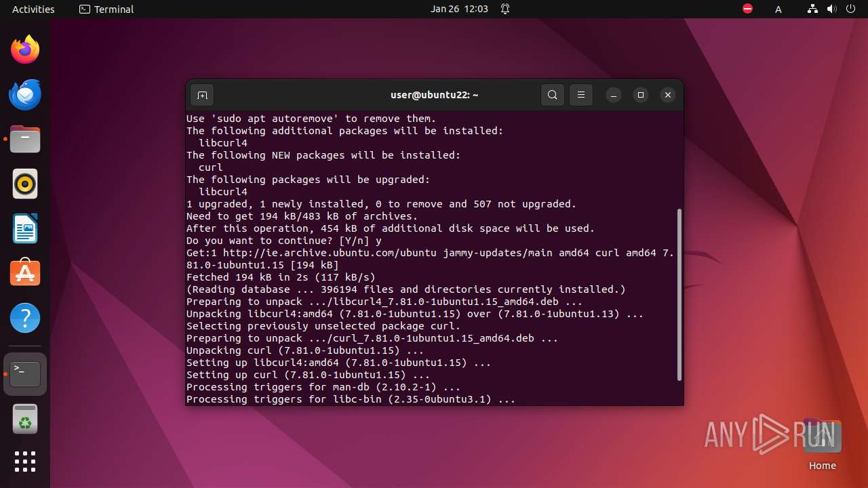Open the volume indicator

pos(831,9)
